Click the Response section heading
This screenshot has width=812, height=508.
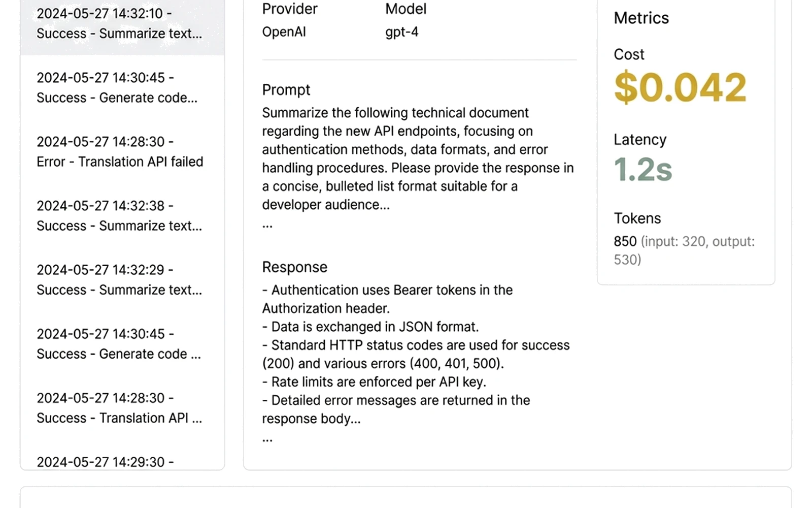[294, 267]
